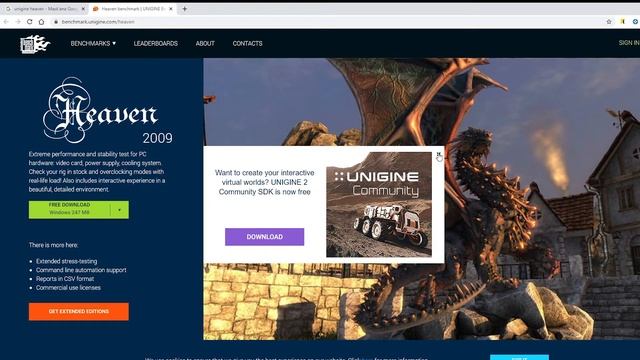
Task: Expand the download platform dropdown arrow
Action: [120, 210]
